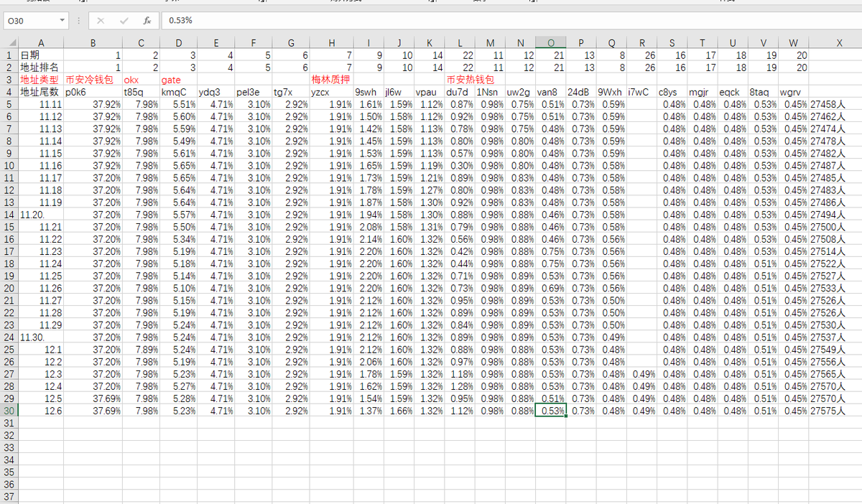This screenshot has height=504, width=862.
Task: Click address suffix cell 8taq
Action: click(763, 92)
